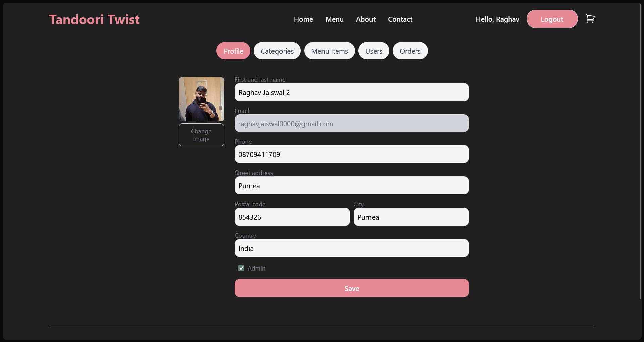
Task: Switch to the Categories tab
Action: click(x=277, y=51)
